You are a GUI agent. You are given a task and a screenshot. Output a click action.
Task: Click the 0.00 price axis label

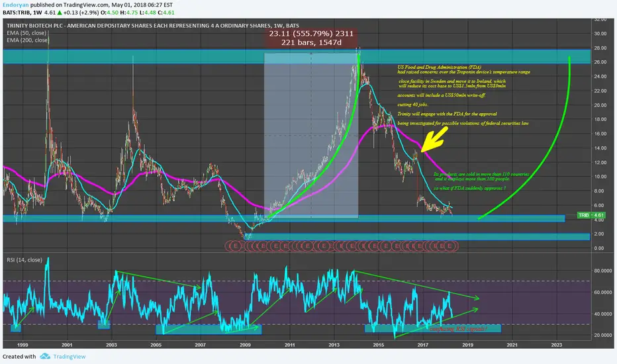click(599, 248)
